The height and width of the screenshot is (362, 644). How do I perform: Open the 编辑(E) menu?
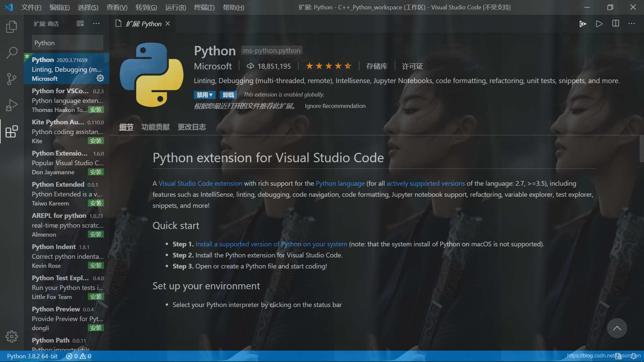59,7
